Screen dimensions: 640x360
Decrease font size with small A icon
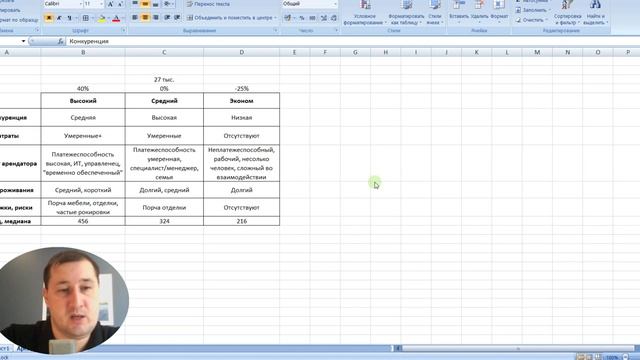120,4
